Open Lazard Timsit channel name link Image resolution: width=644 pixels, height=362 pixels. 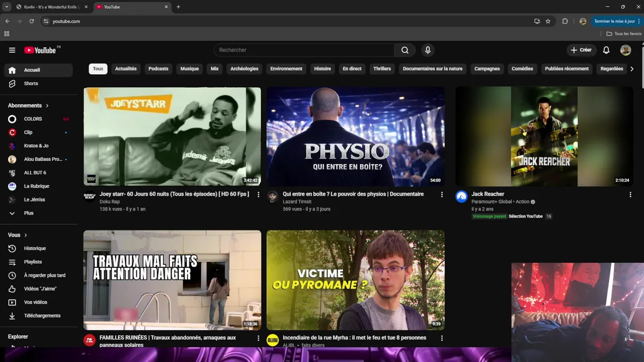point(297,202)
